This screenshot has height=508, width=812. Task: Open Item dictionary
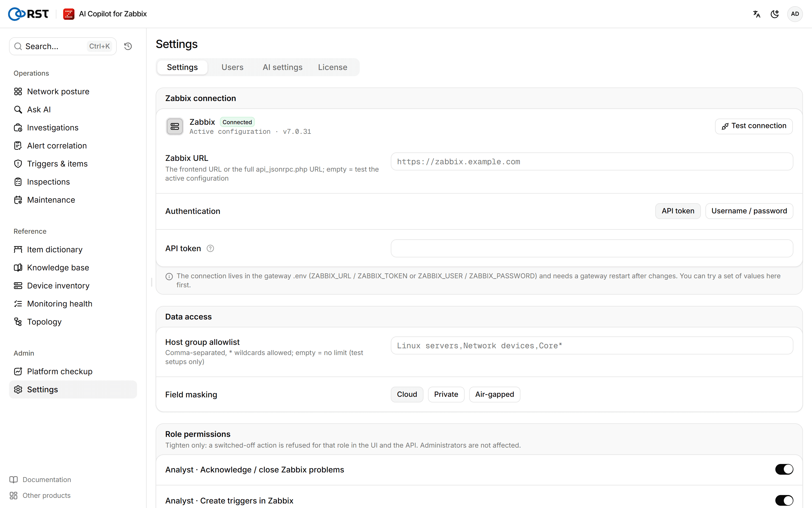click(73, 249)
